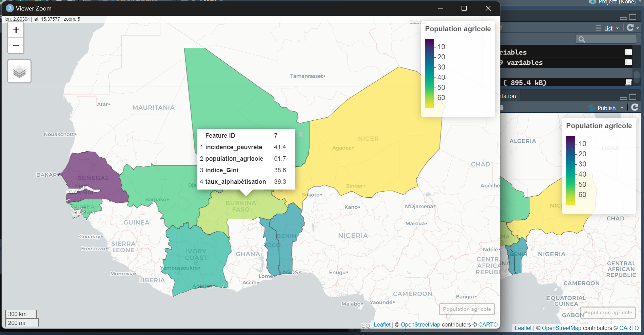The image size is (644, 335).
Task: Expand the Publish dropdown arrow
Action: (x=622, y=108)
